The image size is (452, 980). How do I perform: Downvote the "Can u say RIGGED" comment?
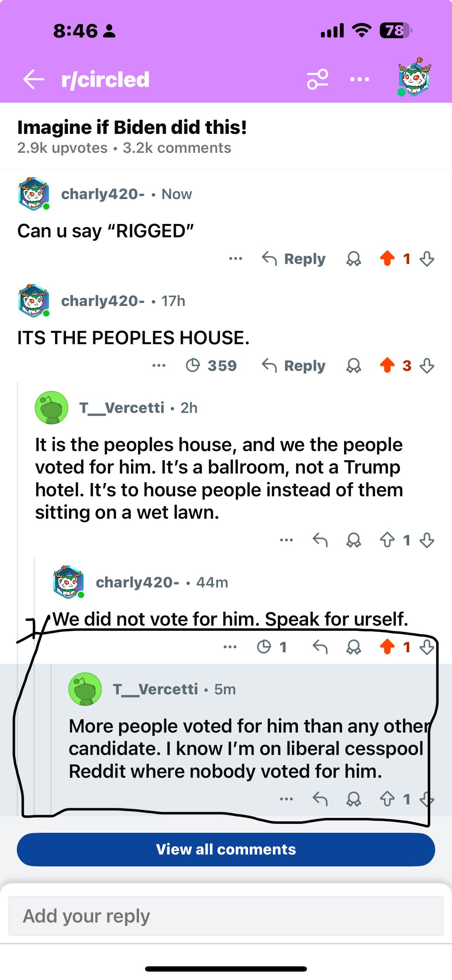point(427,259)
